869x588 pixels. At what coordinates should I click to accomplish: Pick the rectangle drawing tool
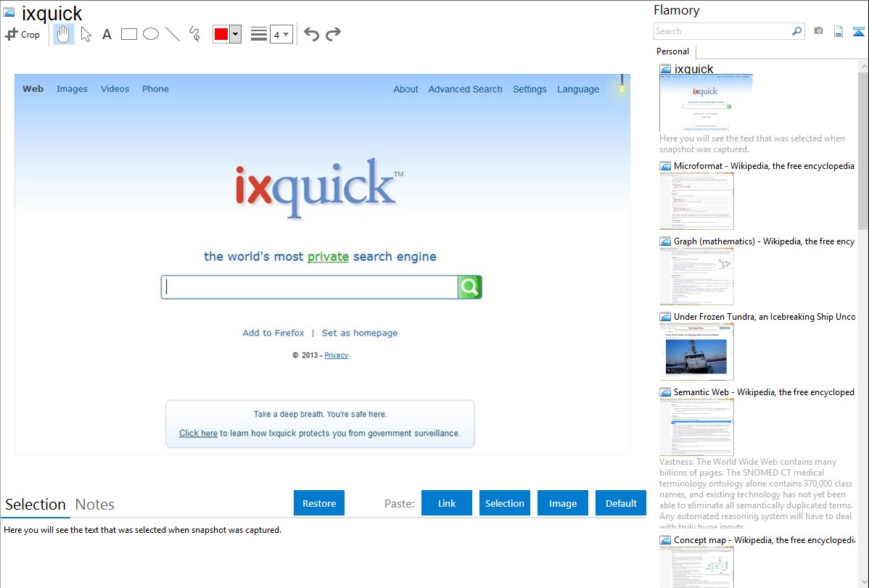(129, 34)
